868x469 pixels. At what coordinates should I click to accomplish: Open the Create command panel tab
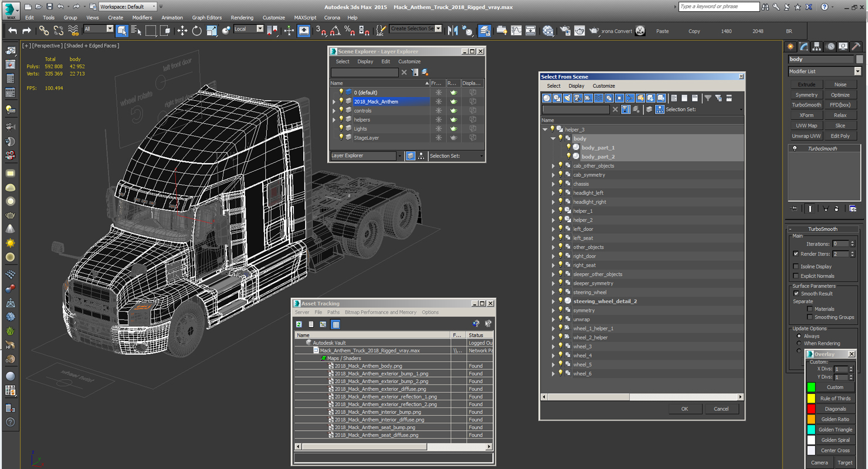click(791, 46)
